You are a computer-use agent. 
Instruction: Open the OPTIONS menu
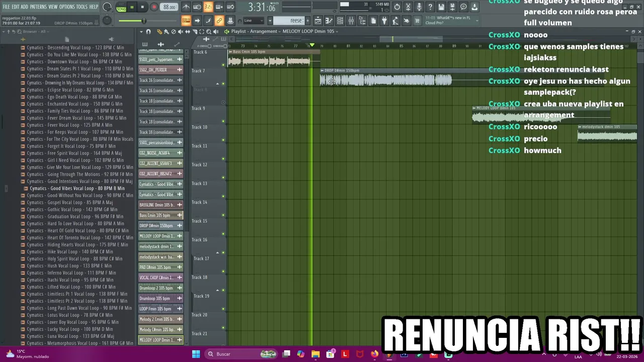(x=67, y=7)
